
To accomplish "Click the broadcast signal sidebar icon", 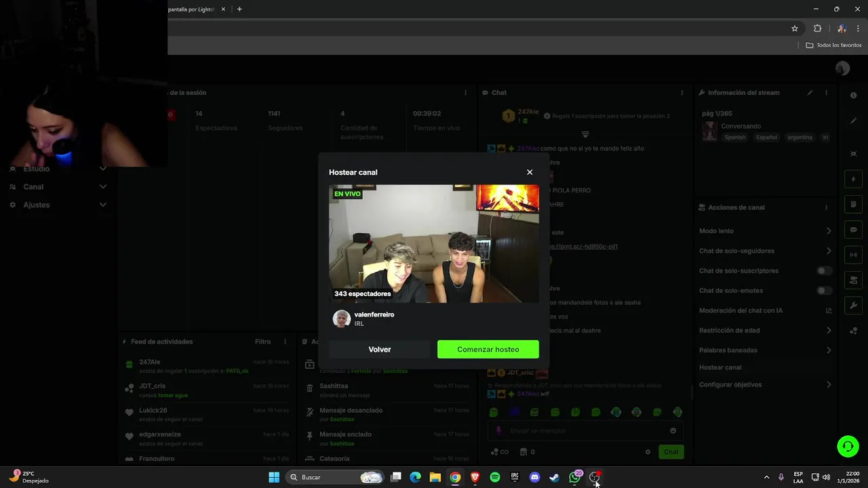I will pyautogui.click(x=853, y=255).
